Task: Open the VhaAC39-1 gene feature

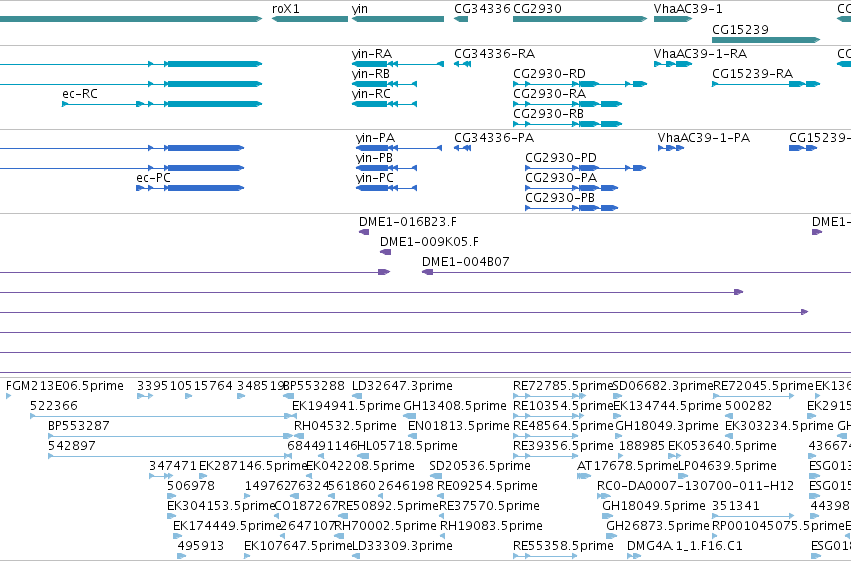Action: point(673,19)
